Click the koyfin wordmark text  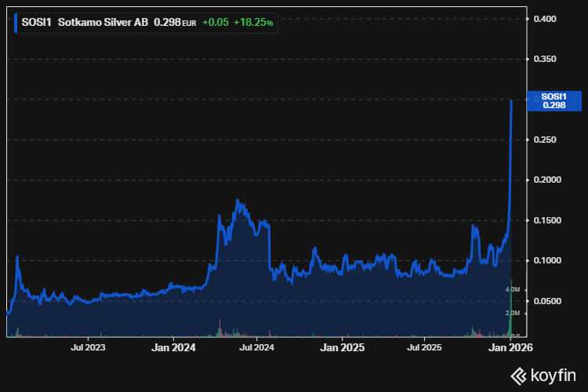[552, 374]
